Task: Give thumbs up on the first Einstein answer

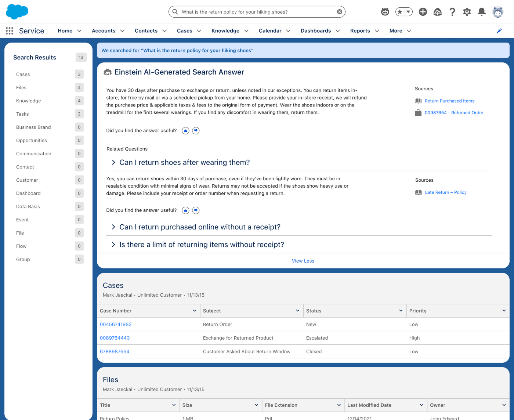Action: click(186, 131)
